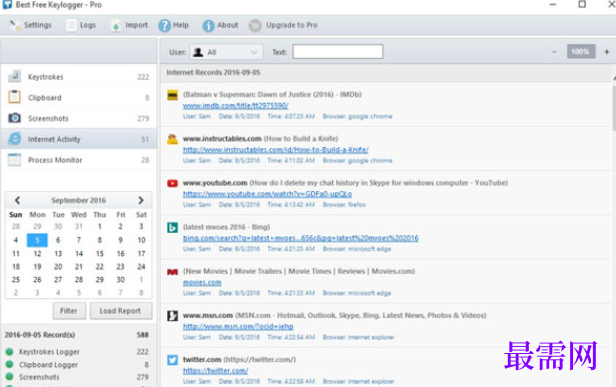
Task: Click the Screenshots menu label
Action: tap(48, 118)
